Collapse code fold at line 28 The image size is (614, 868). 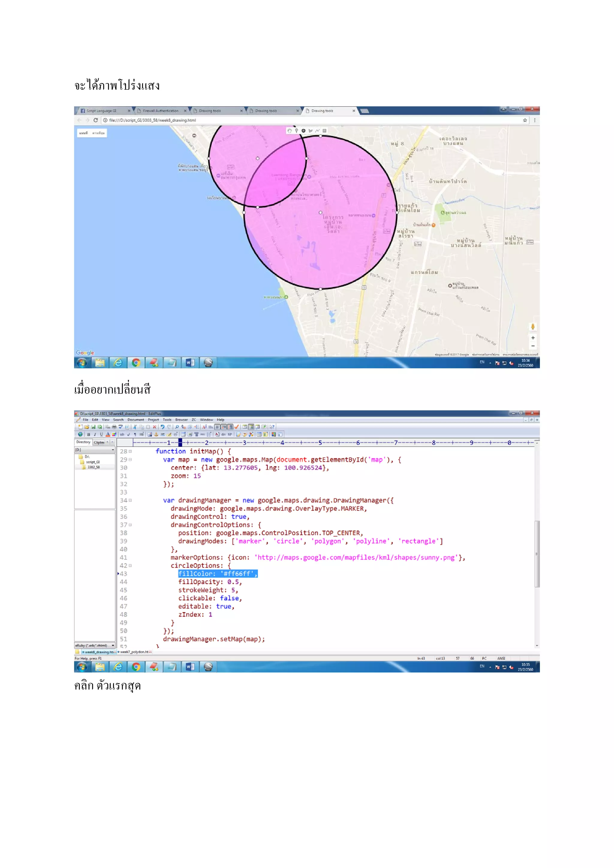point(130,451)
